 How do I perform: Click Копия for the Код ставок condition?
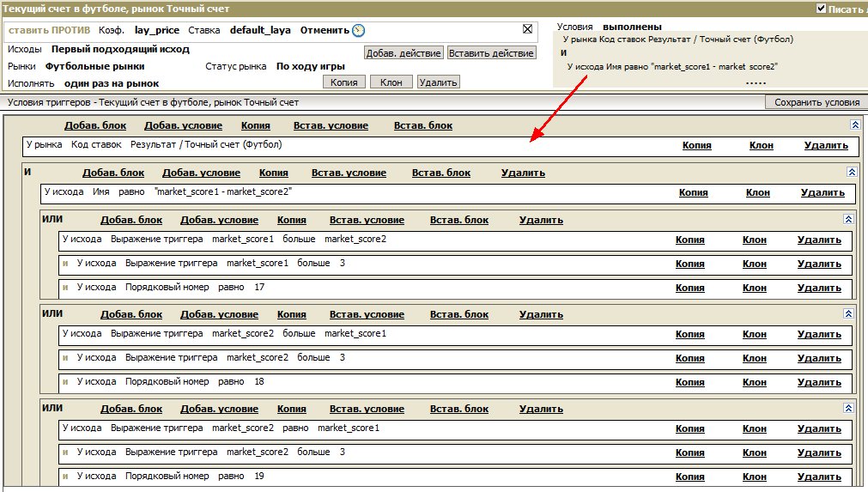pyautogui.click(x=697, y=146)
